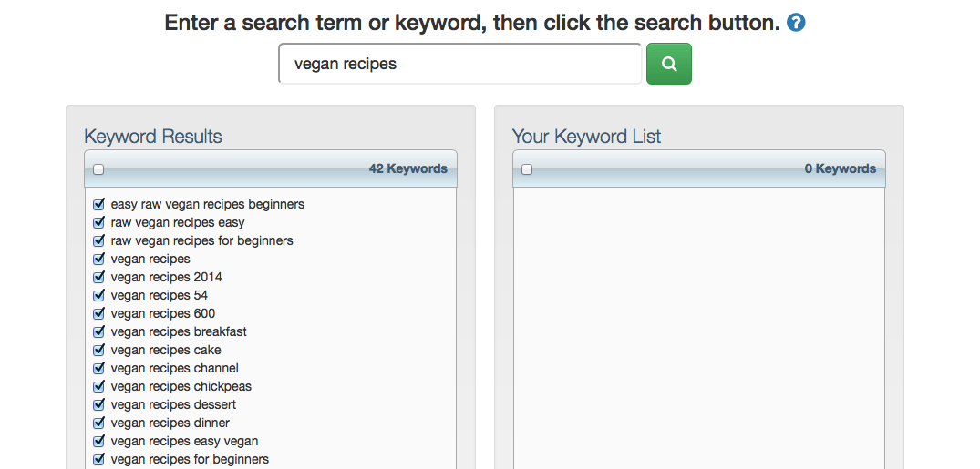Focus the search field containing 'vegan recipes'
This screenshot has width=980, height=469.
click(x=460, y=64)
